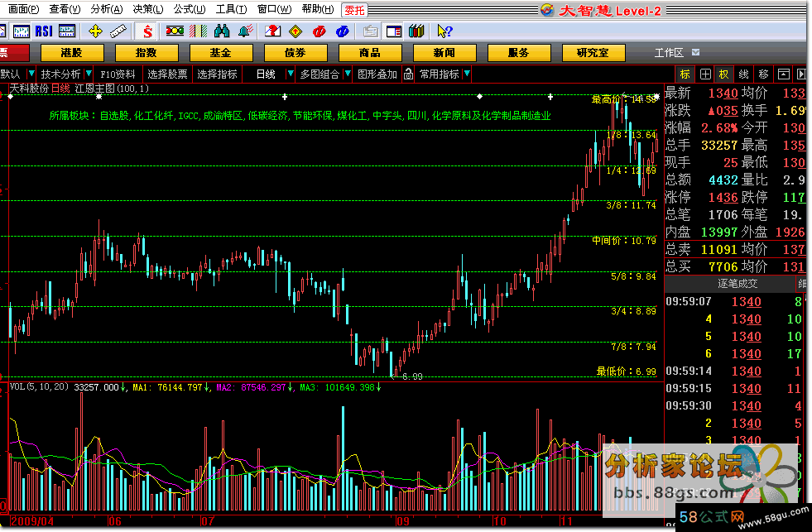812x532 pixels.
Task: Click the grayed clipboard toolbar icon
Action: point(370,31)
